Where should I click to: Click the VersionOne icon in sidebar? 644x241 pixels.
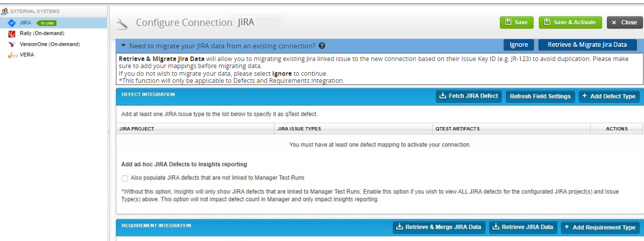pyautogui.click(x=12, y=44)
